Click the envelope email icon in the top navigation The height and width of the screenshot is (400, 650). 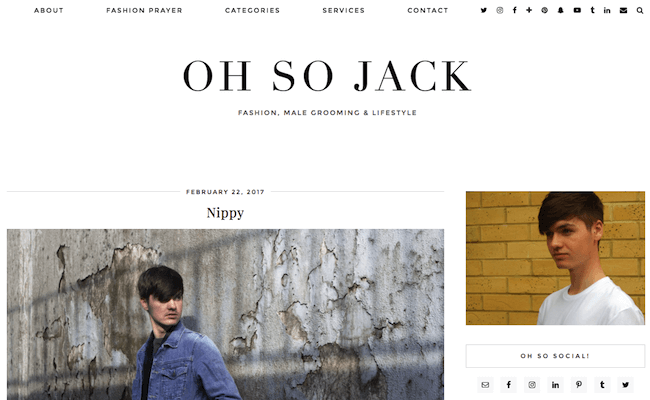click(x=623, y=10)
